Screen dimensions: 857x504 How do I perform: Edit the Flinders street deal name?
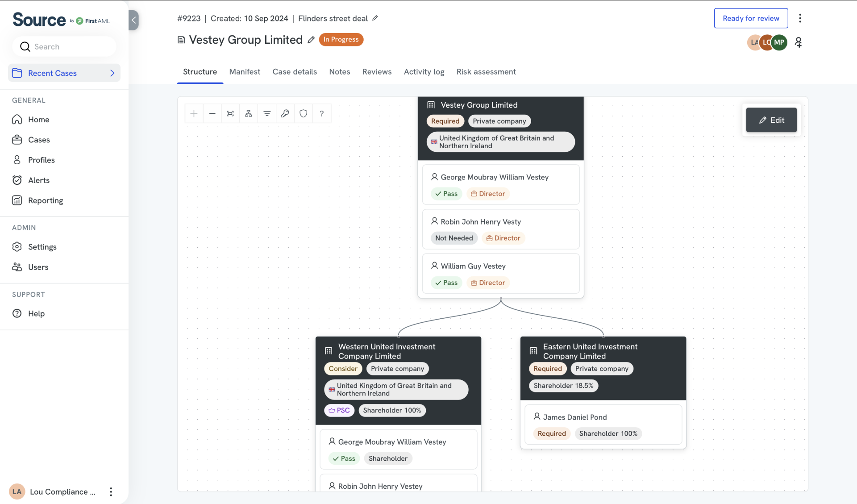pyautogui.click(x=375, y=18)
